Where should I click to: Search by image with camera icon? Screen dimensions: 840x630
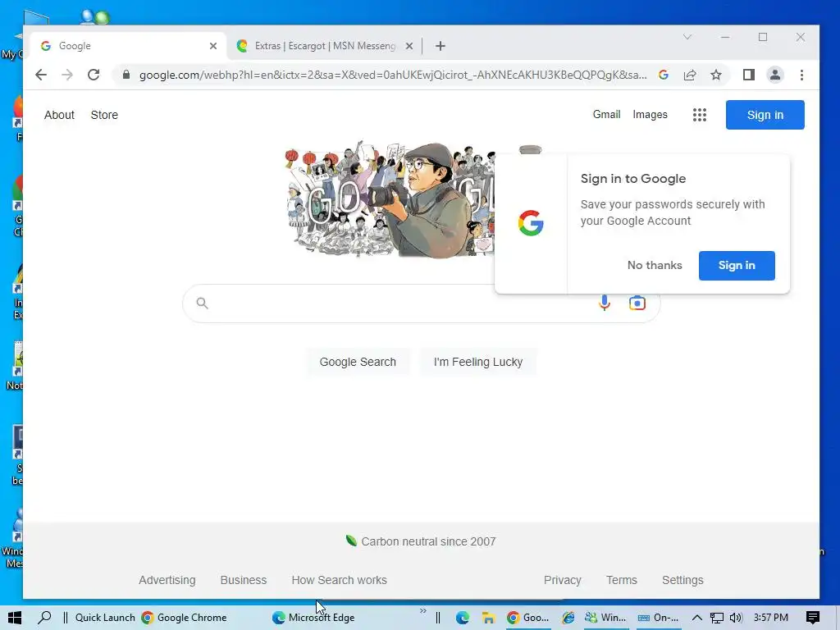[x=637, y=304]
